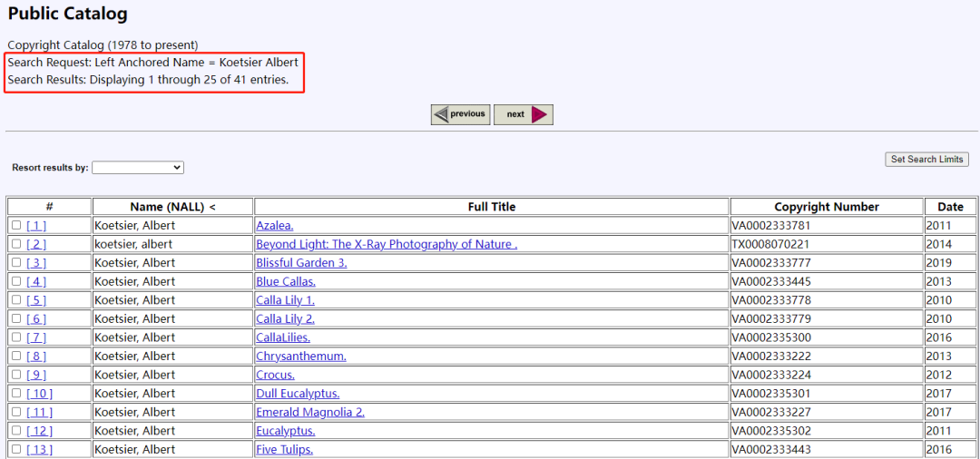The image size is (980, 459).
Task: Open the Five Tulips. title link
Action: coord(284,450)
